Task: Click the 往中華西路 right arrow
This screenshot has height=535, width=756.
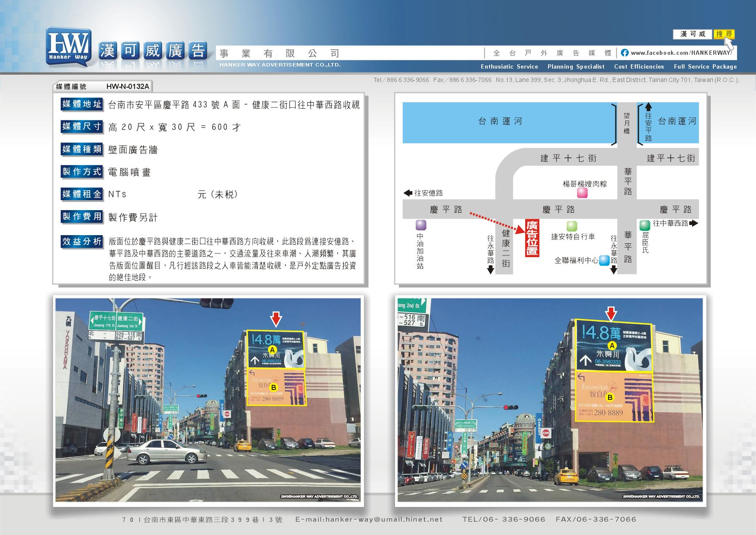Action: 693,223
